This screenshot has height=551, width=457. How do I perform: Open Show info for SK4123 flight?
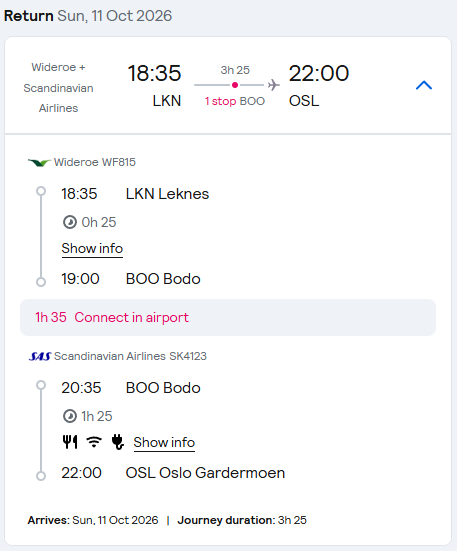(164, 442)
